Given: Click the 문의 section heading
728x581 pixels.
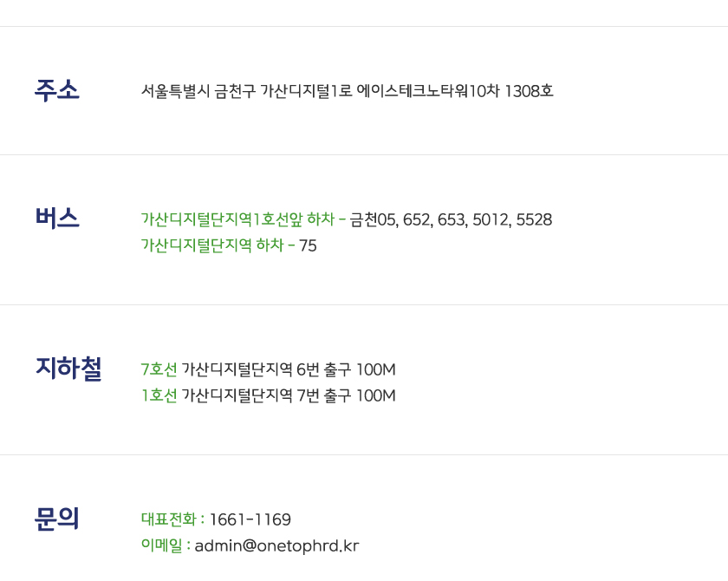Looking at the screenshot, I should coord(57,519).
